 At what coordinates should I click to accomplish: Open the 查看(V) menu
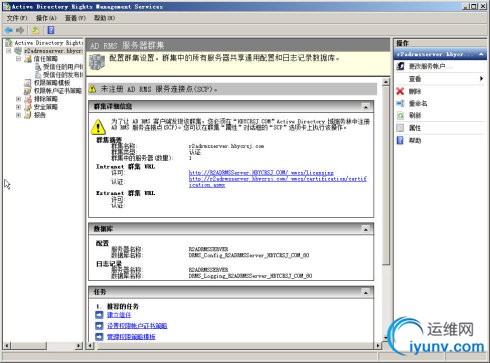click(75, 18)
